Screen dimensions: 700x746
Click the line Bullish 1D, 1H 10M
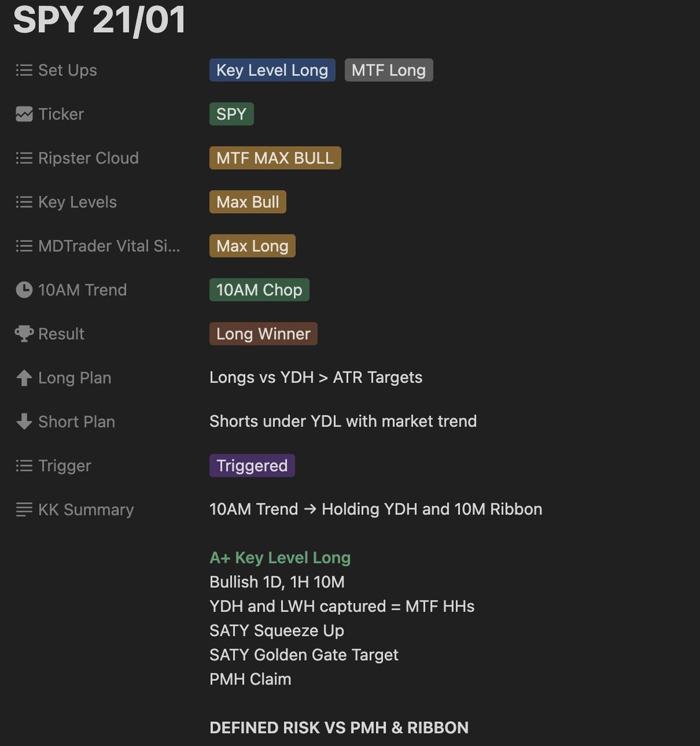[x=277, y=582]
